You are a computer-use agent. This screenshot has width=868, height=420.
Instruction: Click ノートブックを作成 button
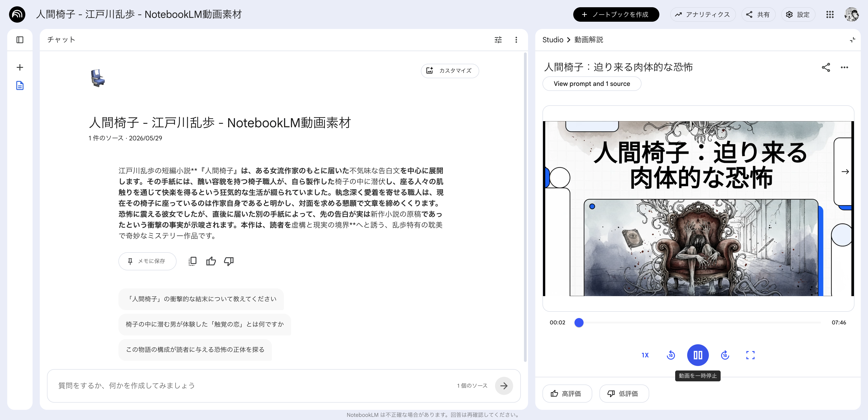(x=616, y=14)
